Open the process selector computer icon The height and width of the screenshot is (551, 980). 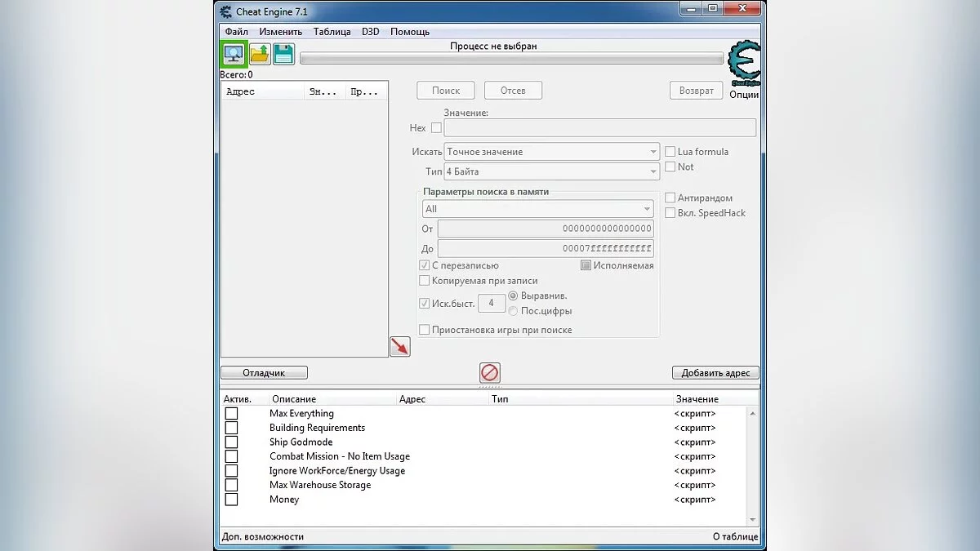(x=235, y=54)
